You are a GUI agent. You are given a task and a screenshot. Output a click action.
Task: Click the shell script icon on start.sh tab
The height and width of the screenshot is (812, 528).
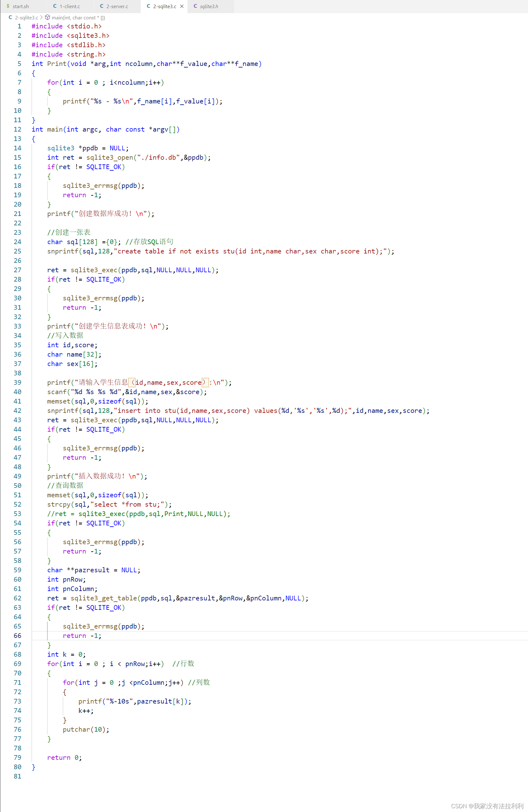click(8, 6)
